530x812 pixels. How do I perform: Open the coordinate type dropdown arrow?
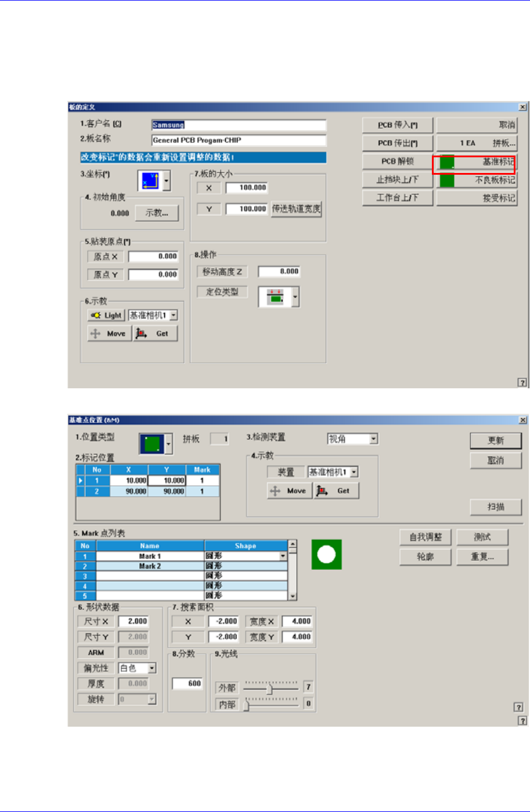pyautogui.click(x=167, y=182)
